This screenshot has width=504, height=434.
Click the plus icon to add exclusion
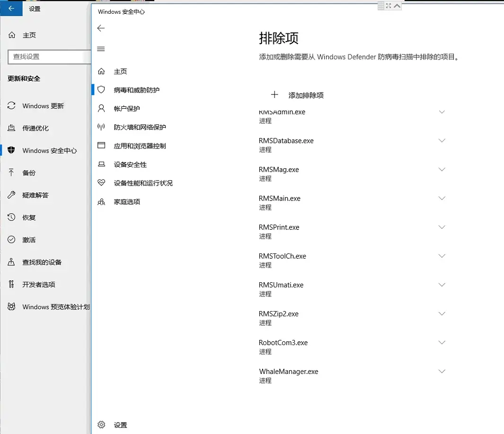(274, 95)
